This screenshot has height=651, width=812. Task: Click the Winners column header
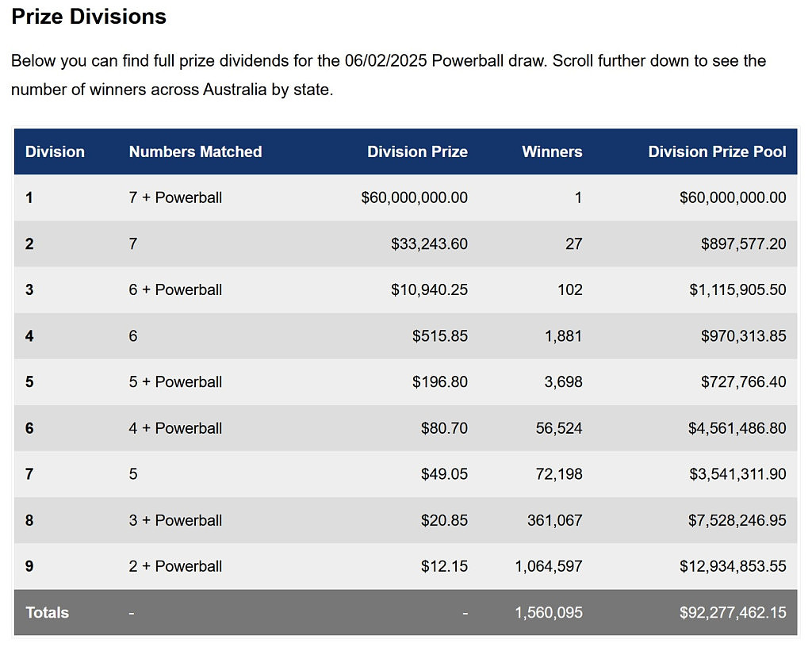point(552,151)
